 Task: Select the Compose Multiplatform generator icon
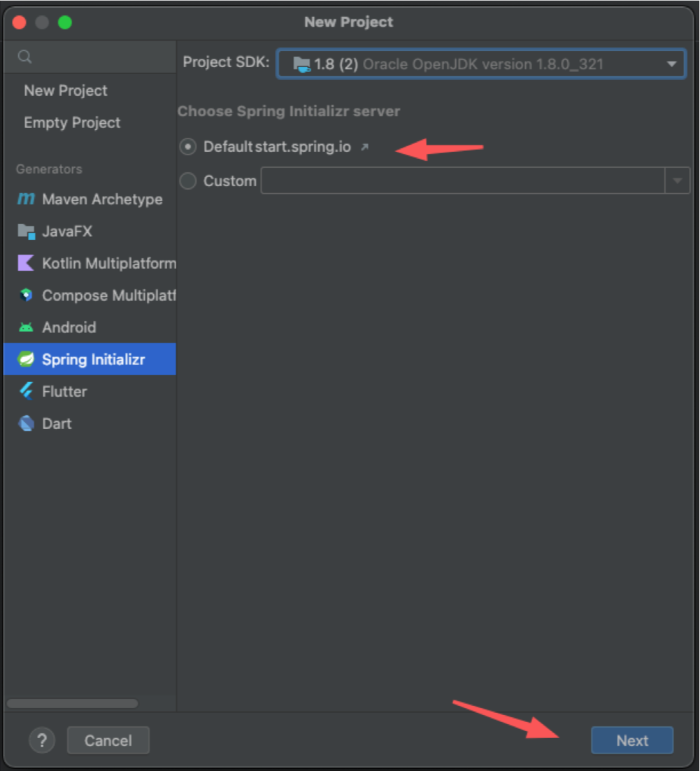coord(25,295)
